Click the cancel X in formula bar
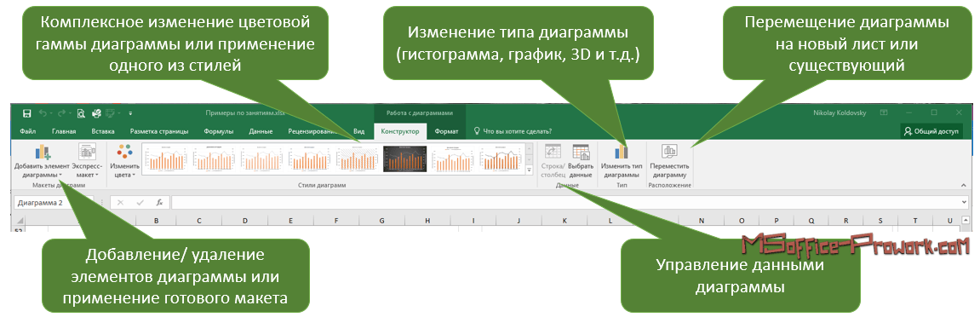980x317 pixels. point(120,203)
